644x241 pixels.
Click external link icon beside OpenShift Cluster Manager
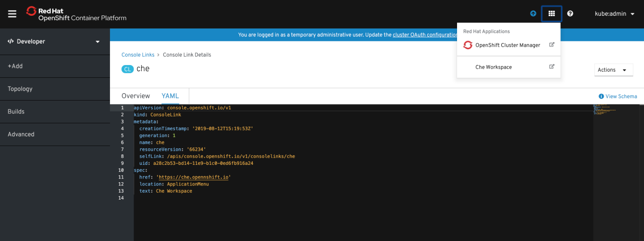[x=551, y=45]
